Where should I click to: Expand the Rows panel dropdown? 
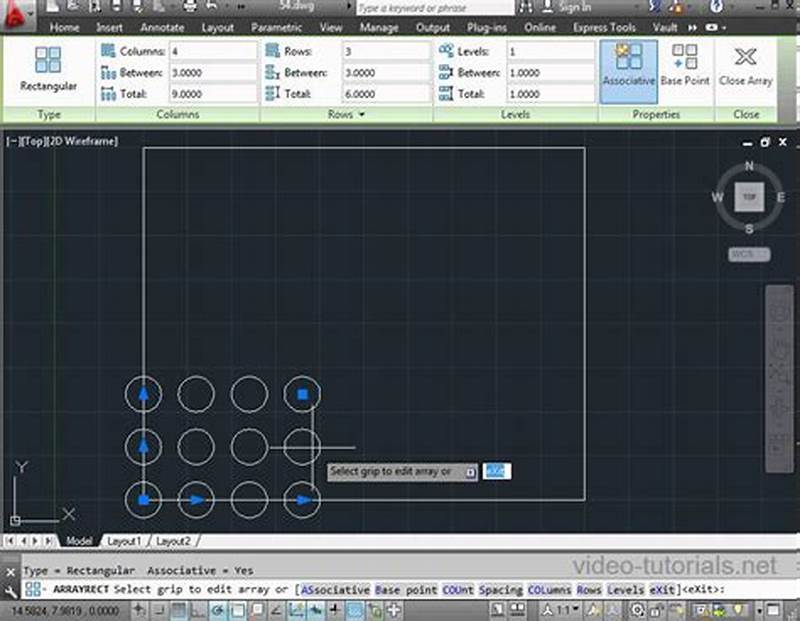click(360, 115)
